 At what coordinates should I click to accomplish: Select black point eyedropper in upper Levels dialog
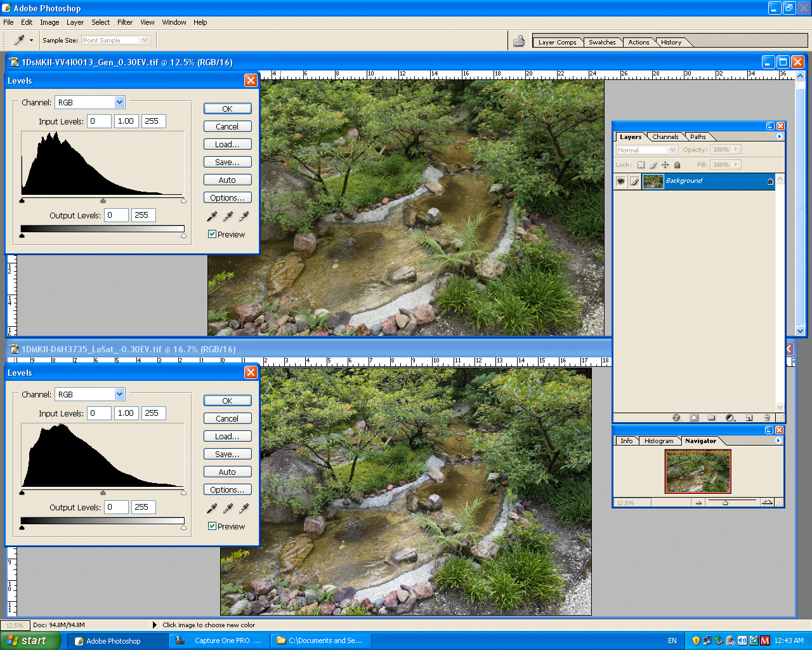(212, 216)
